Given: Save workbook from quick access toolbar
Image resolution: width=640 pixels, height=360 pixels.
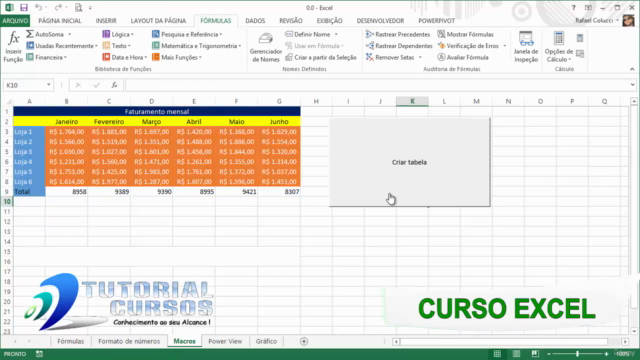Looking at the screenshot, I should coord(24,7).
